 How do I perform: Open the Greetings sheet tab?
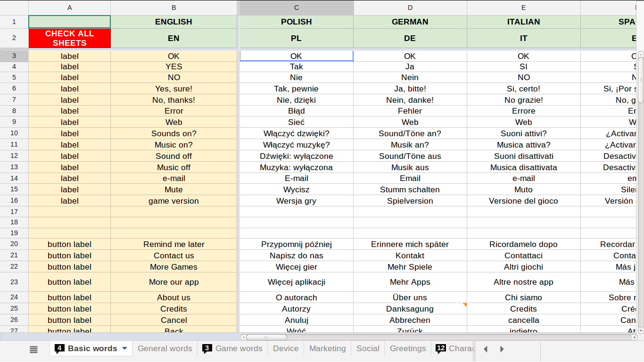tap(408, 348)
